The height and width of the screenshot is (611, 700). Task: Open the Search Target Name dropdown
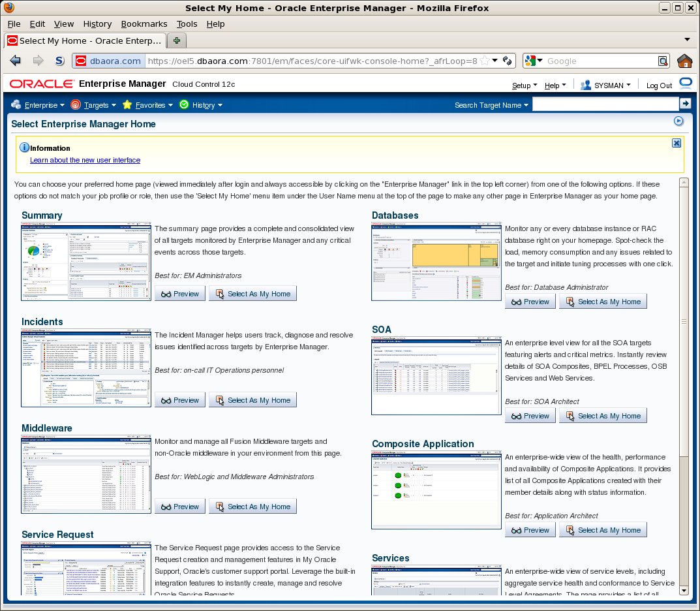point(491,105)
